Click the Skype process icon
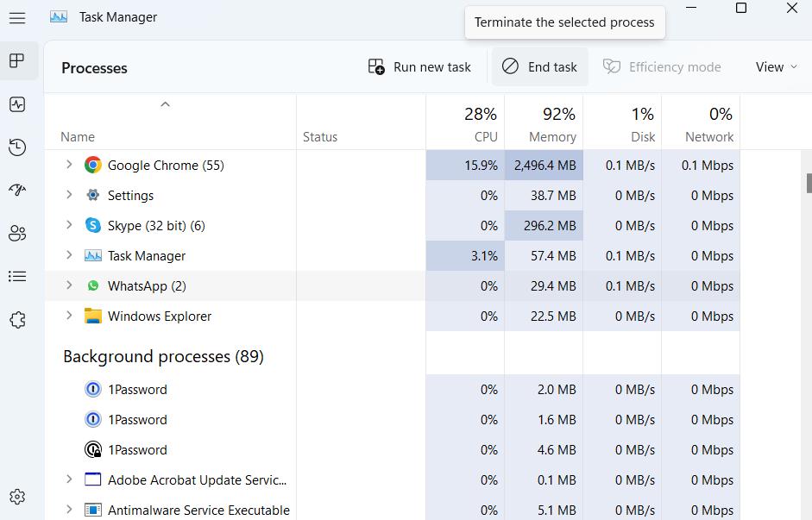Screen dimensions: 812x520 [92, 225]
